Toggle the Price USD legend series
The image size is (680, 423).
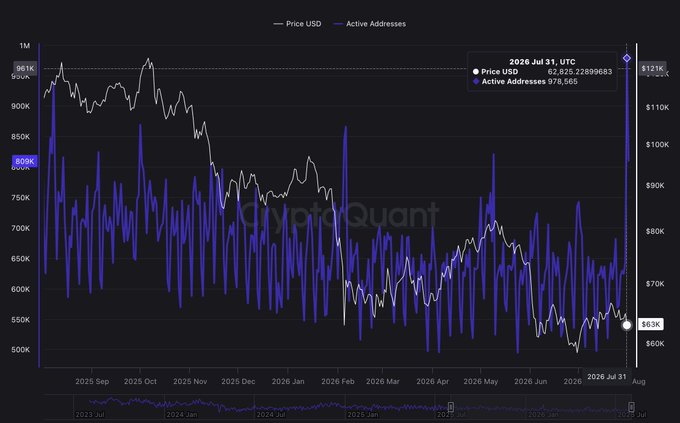pos(298,24)
